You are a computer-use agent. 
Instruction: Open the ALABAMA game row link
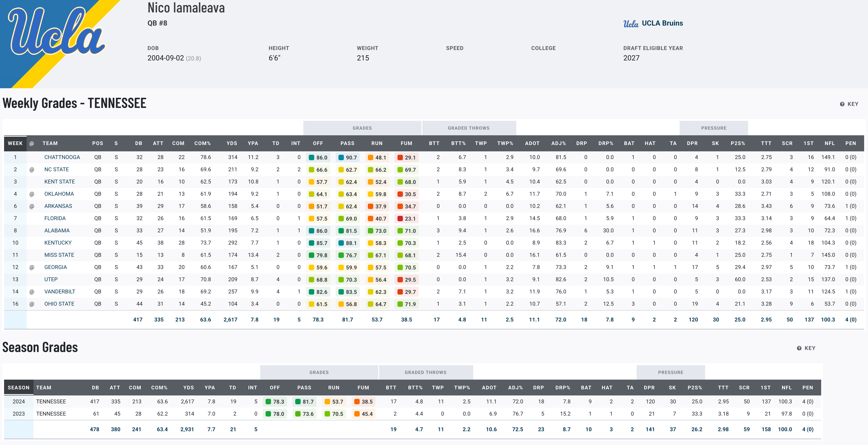(x=57, y=230)
